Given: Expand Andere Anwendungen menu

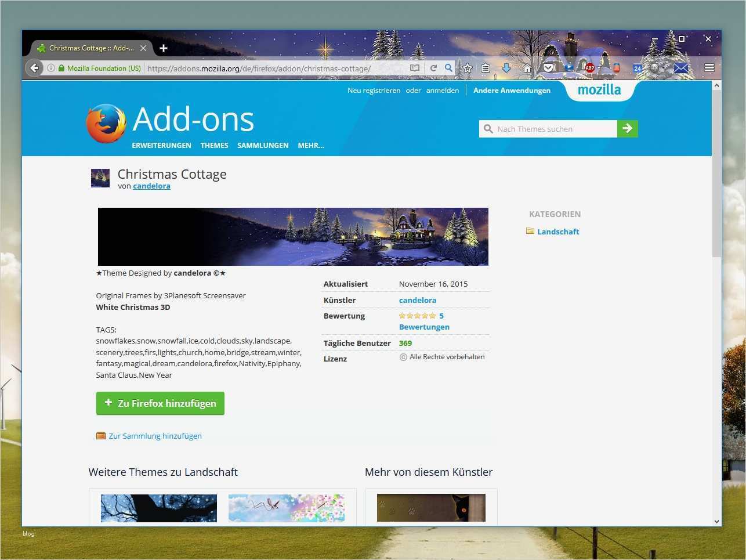Looking at the screenshot, I should 512,91.
